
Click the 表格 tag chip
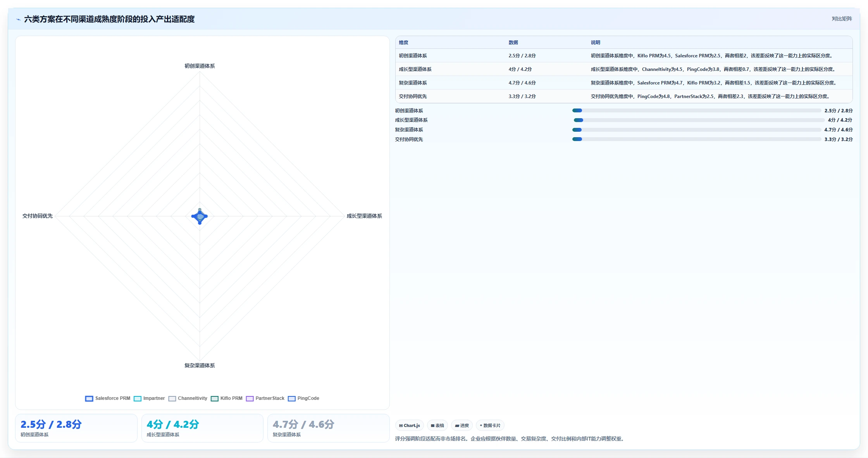click(437, 425)
